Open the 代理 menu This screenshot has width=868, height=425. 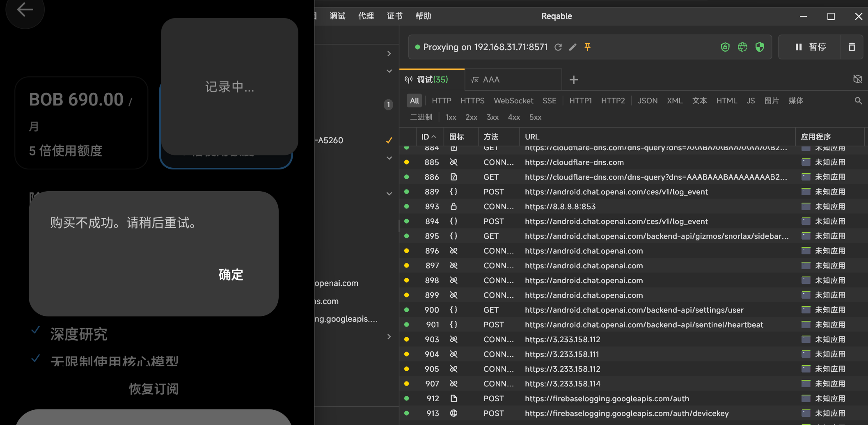[x=366, y=16]
